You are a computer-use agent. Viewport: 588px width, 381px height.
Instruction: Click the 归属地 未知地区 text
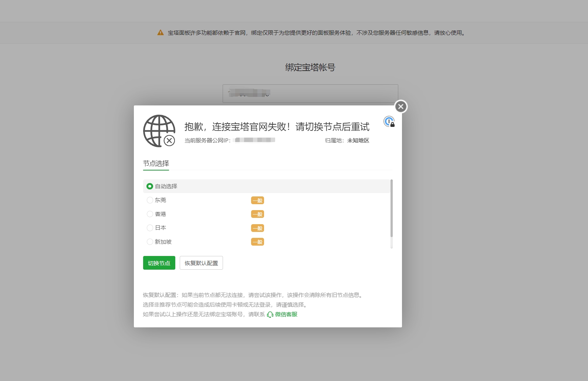click(347, 141)
